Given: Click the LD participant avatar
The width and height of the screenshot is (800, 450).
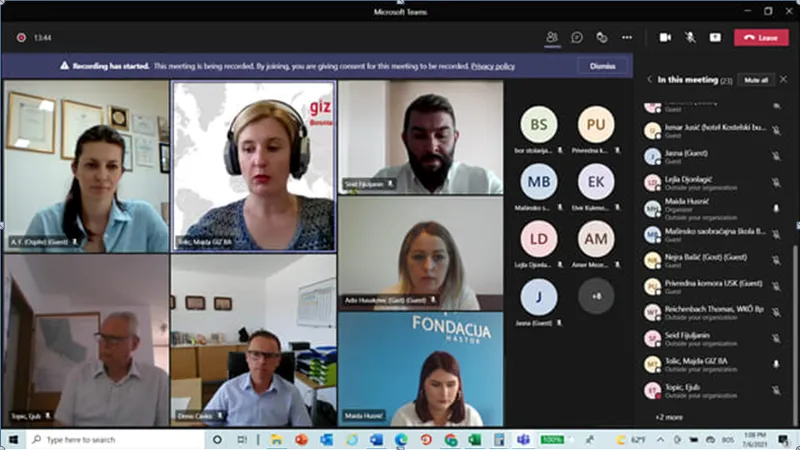Looking at the screenshot, I should click(539, 239).
